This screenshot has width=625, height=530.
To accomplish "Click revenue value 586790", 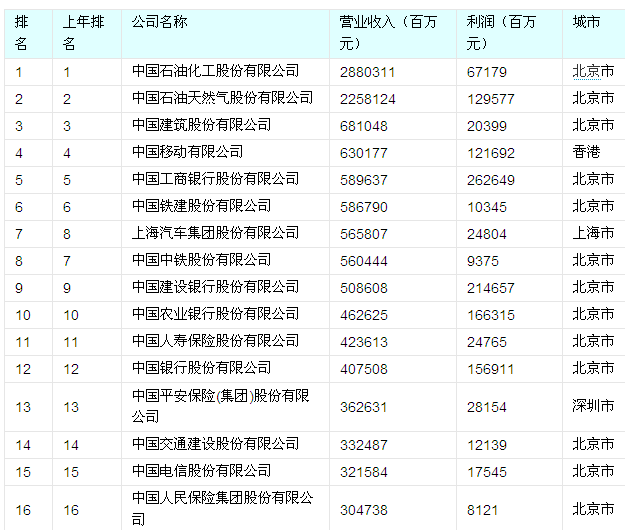I will pyautogui.click(x=364, y=207).
